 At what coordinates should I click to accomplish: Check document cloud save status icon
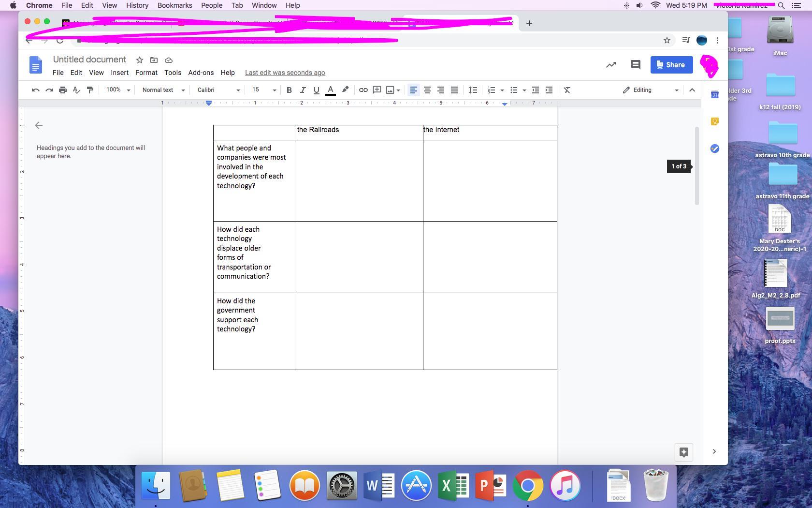[x=169, y=60]
